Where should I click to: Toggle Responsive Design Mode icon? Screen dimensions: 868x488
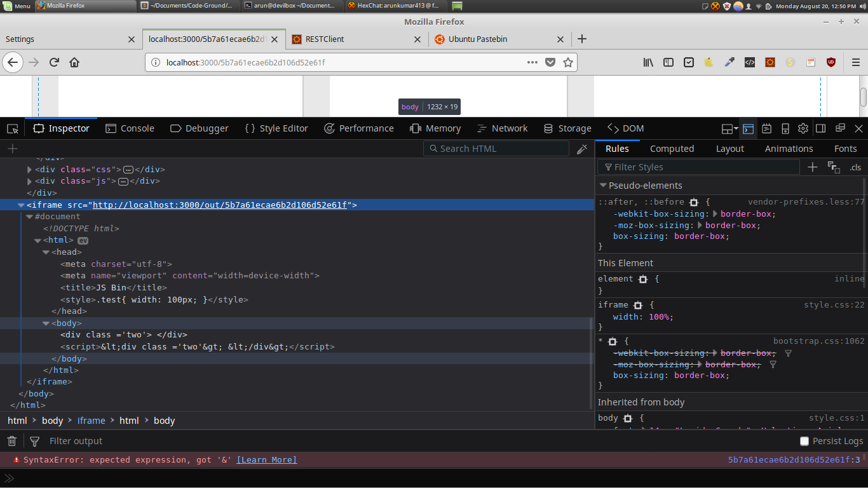[785, 128]
